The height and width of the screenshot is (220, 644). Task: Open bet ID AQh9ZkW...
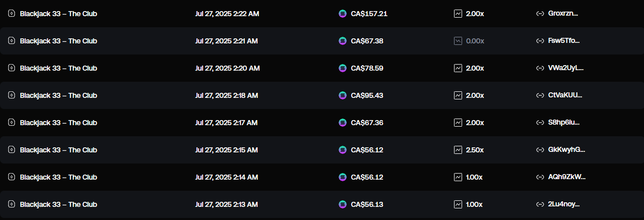point(567,177)
